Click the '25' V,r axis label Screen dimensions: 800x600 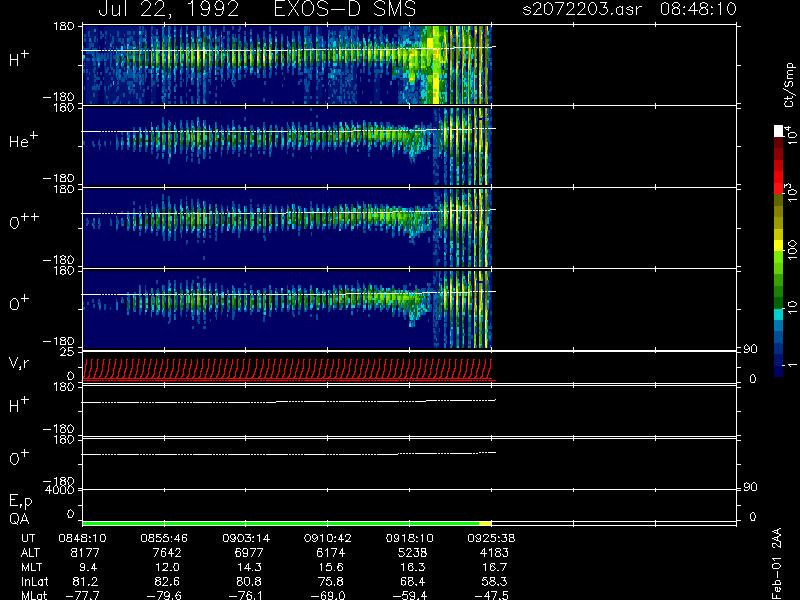coord(68,352)
